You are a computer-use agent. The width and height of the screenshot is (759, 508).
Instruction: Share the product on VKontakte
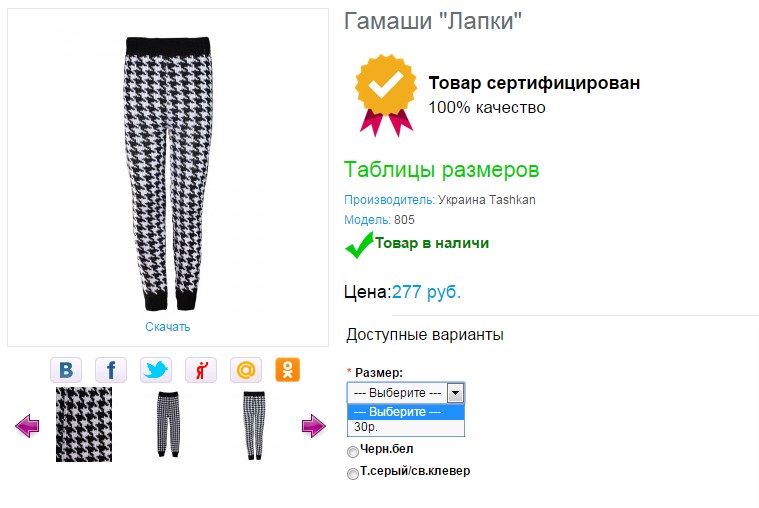[x=66, y=370]
